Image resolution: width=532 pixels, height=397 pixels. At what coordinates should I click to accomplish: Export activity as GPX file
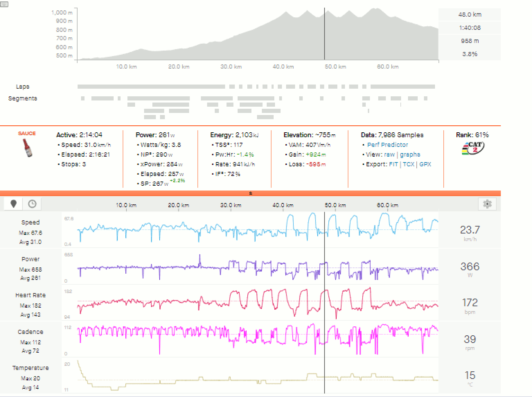(x=425, y=164)
